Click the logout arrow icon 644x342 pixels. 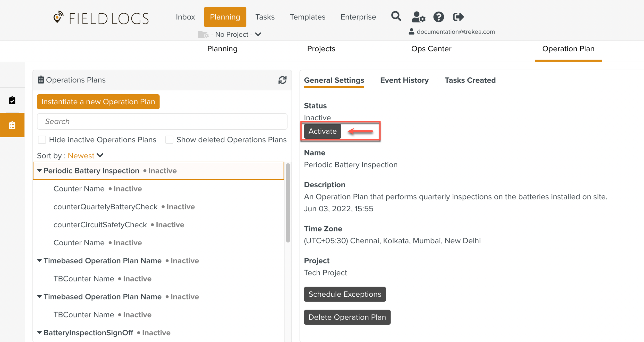[458, 17]
